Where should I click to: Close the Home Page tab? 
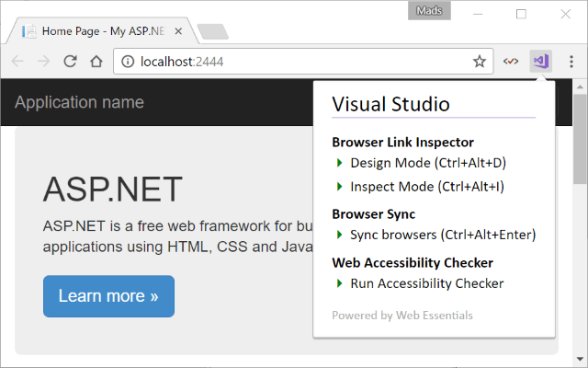(x=178, y=31)
